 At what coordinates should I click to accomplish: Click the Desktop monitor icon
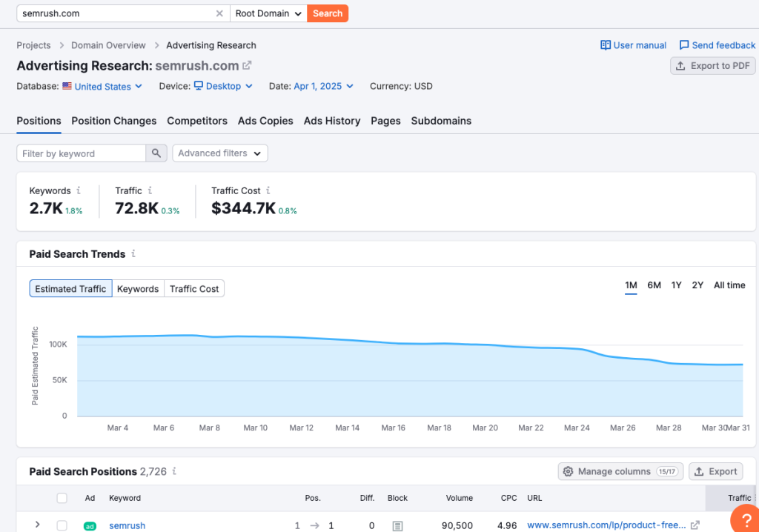click(199, 86)
